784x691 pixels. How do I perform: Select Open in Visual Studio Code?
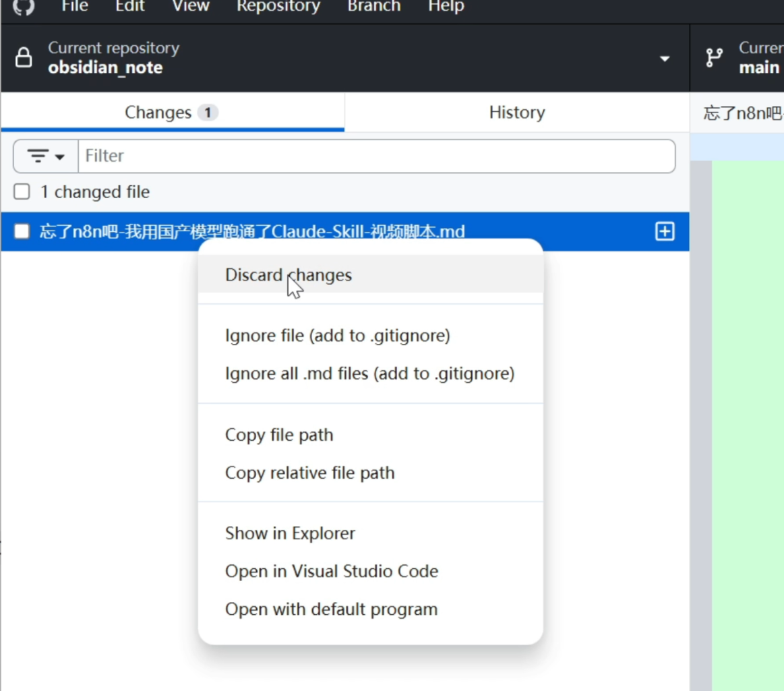[371, 571]
